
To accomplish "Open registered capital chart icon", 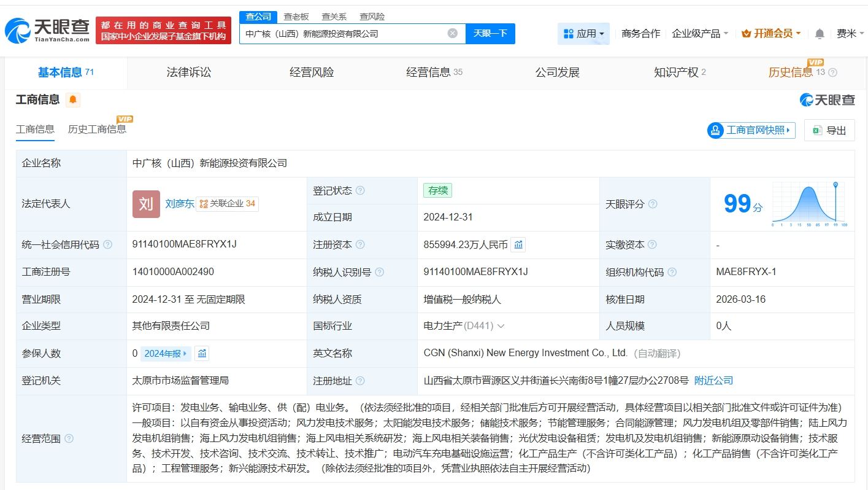I will (x=518, y=244).
